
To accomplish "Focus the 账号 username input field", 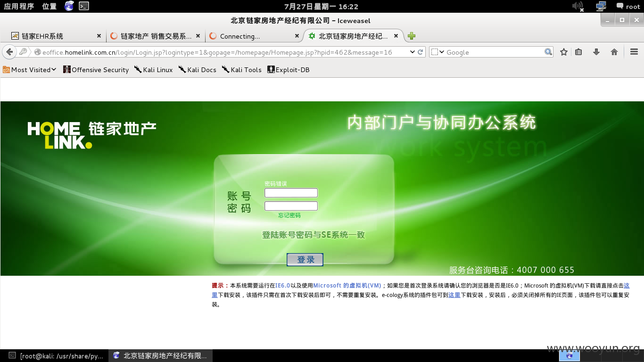I will [291, 193].
